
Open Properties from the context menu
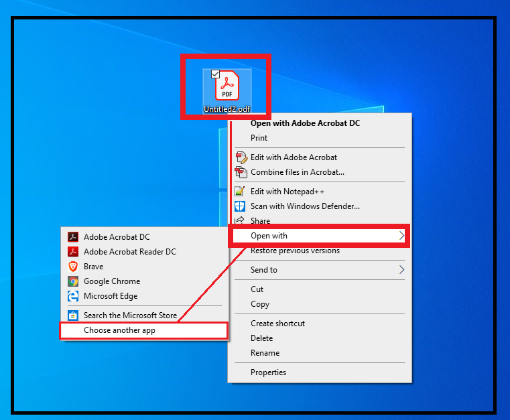coord(268,372)
